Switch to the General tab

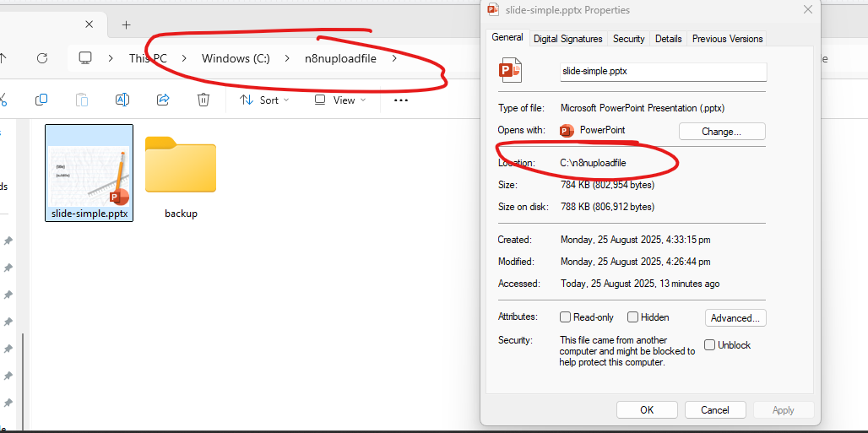click(507, 37)
